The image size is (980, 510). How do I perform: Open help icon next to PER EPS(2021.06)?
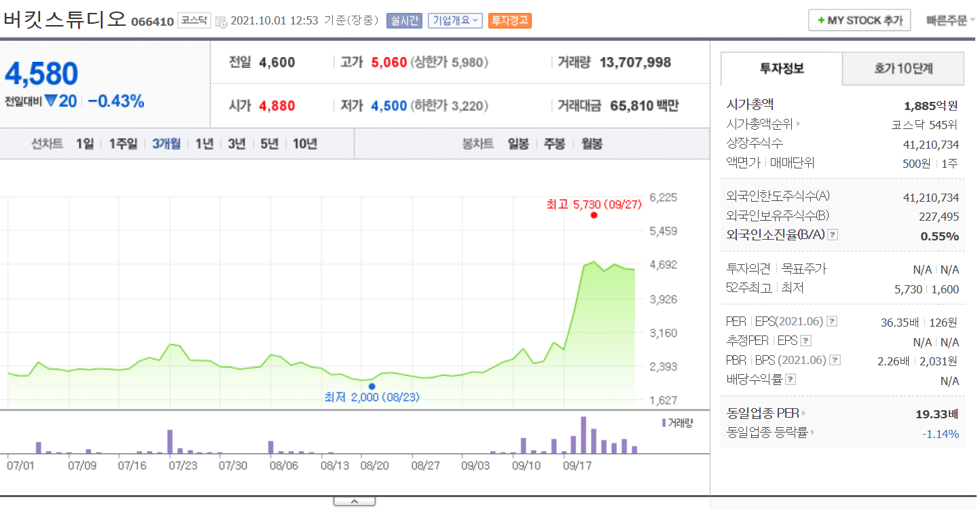pyautogui.click(x=832, y=322)
